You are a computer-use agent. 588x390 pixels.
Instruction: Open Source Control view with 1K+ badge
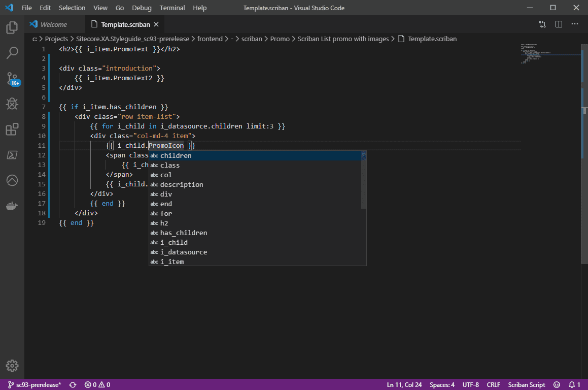(13, 79)
